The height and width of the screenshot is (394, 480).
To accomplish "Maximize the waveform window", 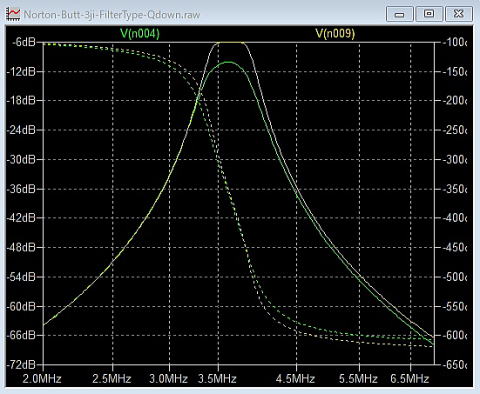I will pyautogui.click(x=429, y=14).
